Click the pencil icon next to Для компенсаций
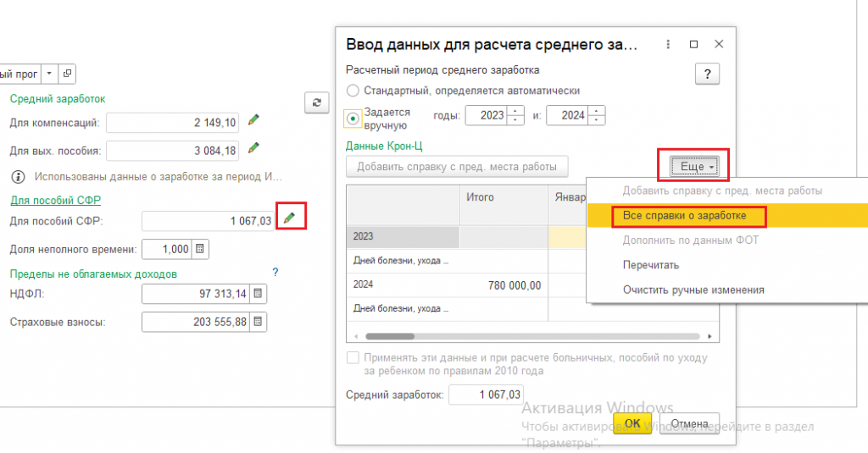 tap(253, 121)
